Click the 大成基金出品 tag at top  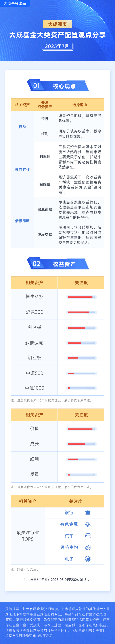tap(15, 4)
